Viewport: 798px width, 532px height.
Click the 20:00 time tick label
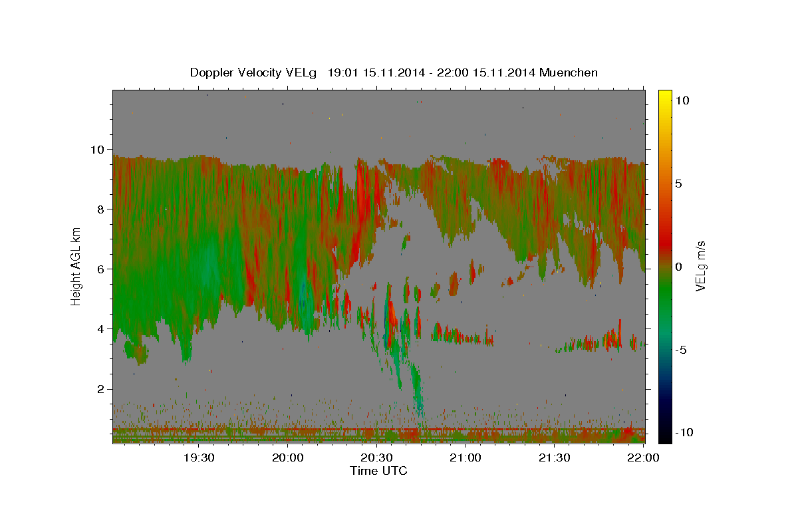[288, 458]
